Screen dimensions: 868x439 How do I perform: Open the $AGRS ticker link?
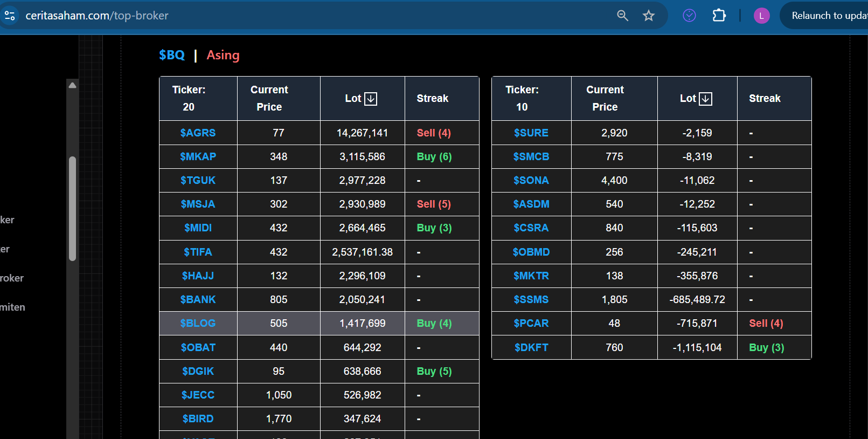pos(198,133)
